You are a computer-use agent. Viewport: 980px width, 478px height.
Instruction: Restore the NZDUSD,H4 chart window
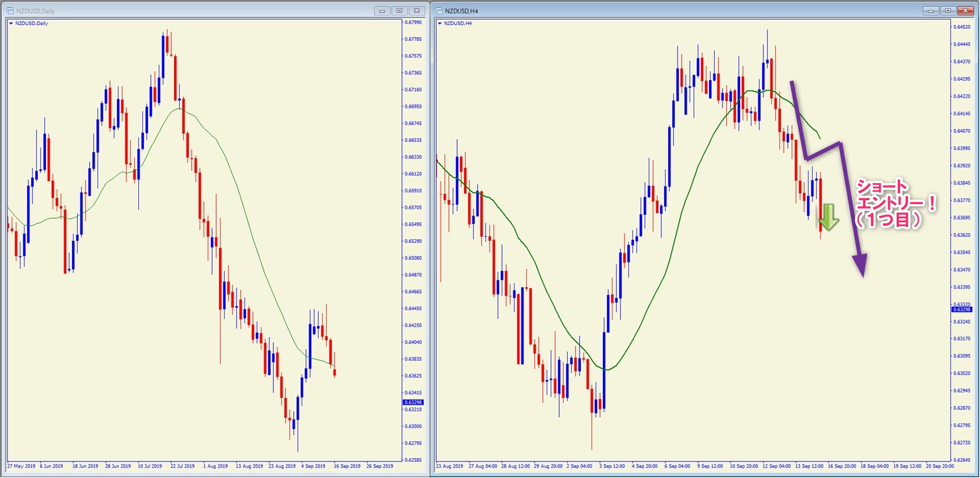948,11
